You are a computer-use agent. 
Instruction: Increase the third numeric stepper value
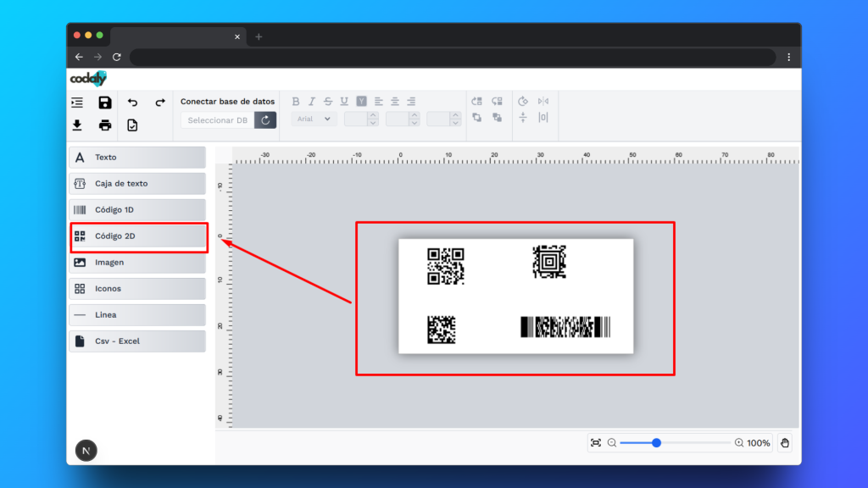(455, 115)
